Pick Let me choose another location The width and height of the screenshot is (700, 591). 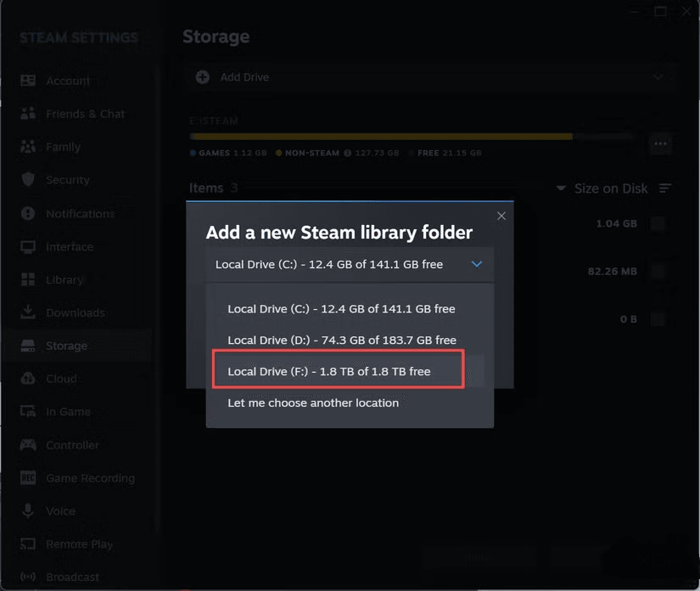pyautogui.click(x=313, y=402)
